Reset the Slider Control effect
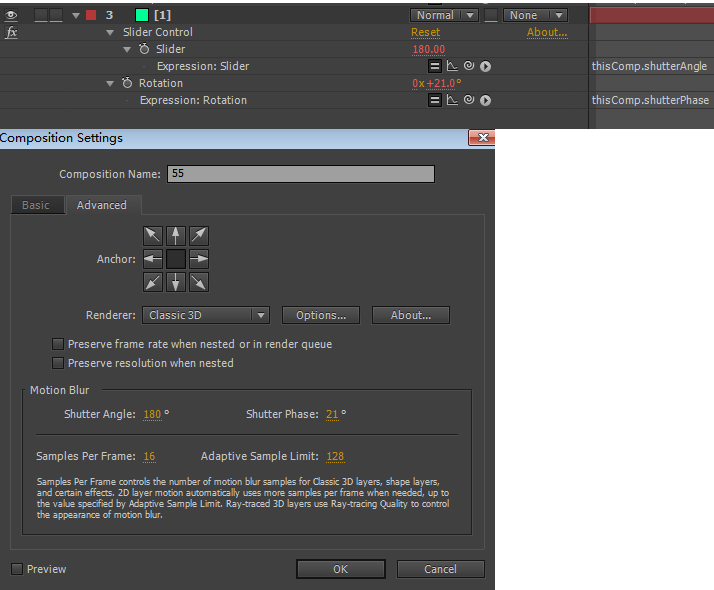The image size is (714, 590). (425, 32)
